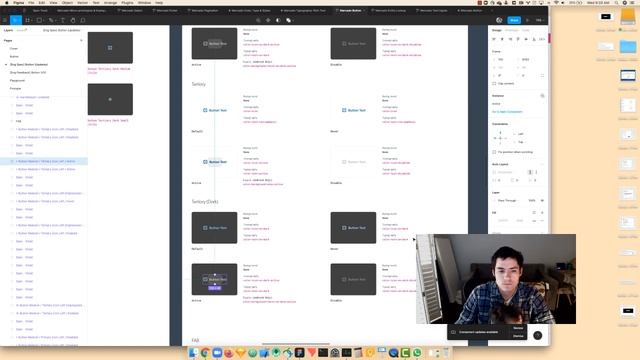This screenshot has height=360, width=640.
Task: Open the current page name dropdown in Layers header
Action: (x=62, y=30)
